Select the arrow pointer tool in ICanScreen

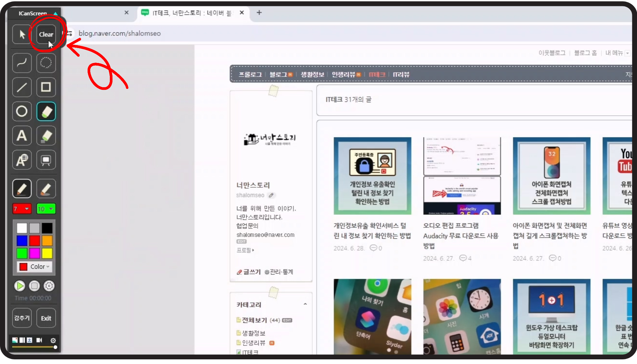(22, 34)
